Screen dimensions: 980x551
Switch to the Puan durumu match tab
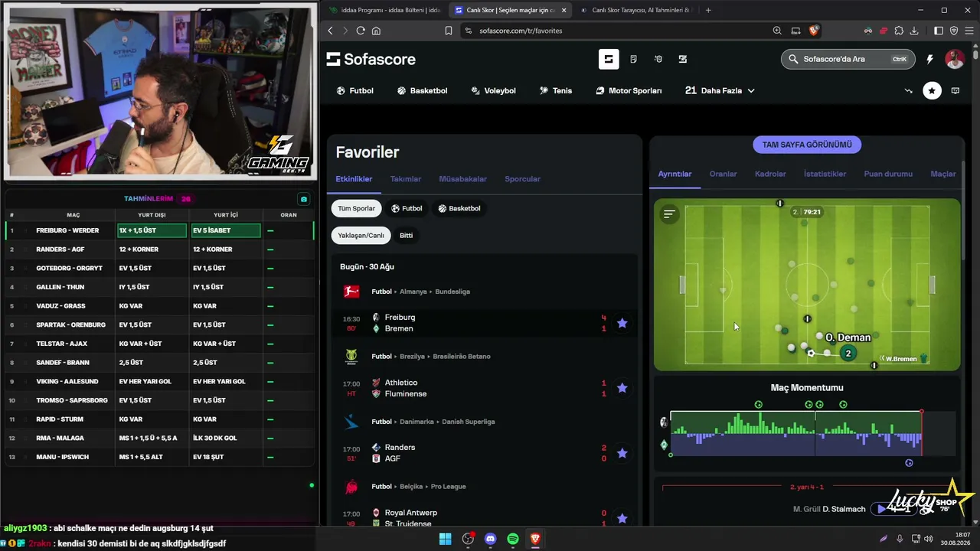[888, 174]
